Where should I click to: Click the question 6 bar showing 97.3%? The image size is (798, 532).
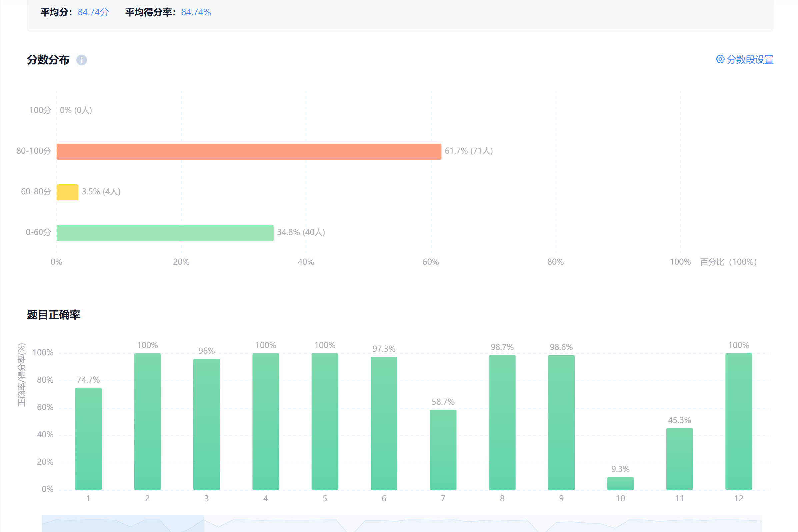coord(384,423)
